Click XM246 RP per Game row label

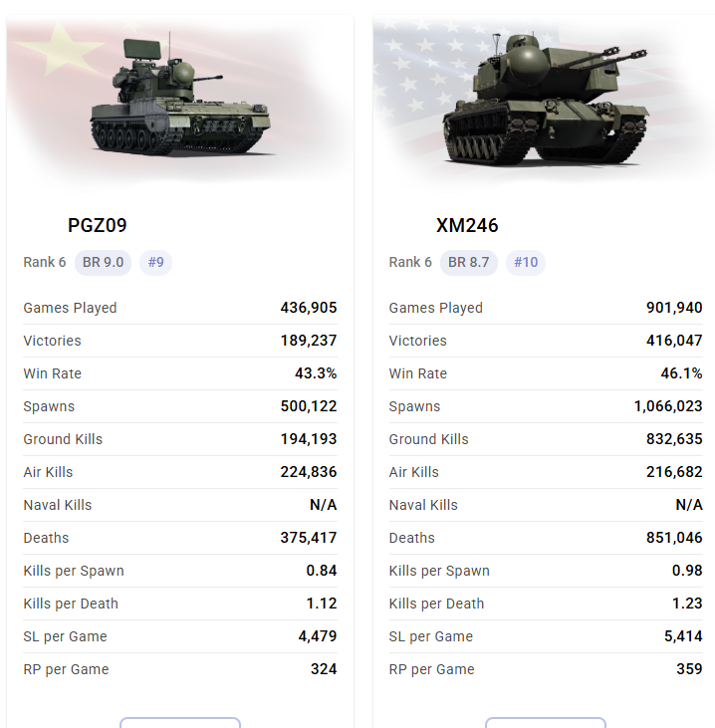click(x=432, y=669)
